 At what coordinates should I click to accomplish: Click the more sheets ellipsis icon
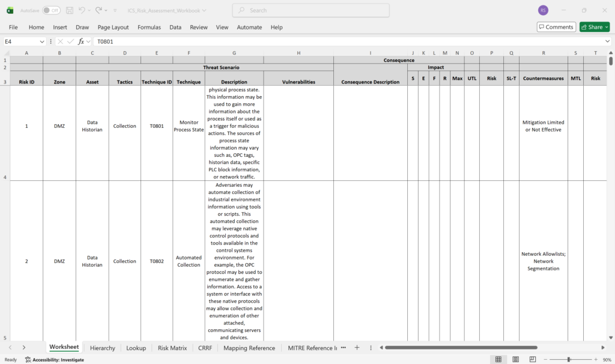(x=344, y=348)
